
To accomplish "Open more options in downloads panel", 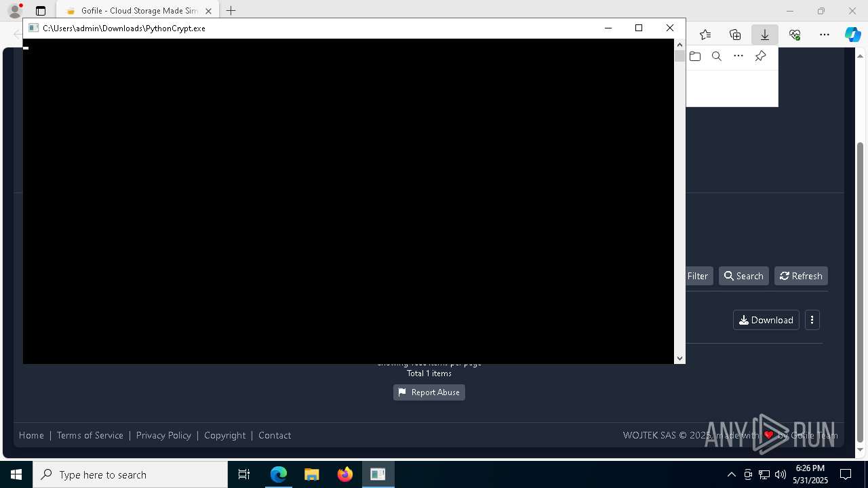I will tap(738, 56).
